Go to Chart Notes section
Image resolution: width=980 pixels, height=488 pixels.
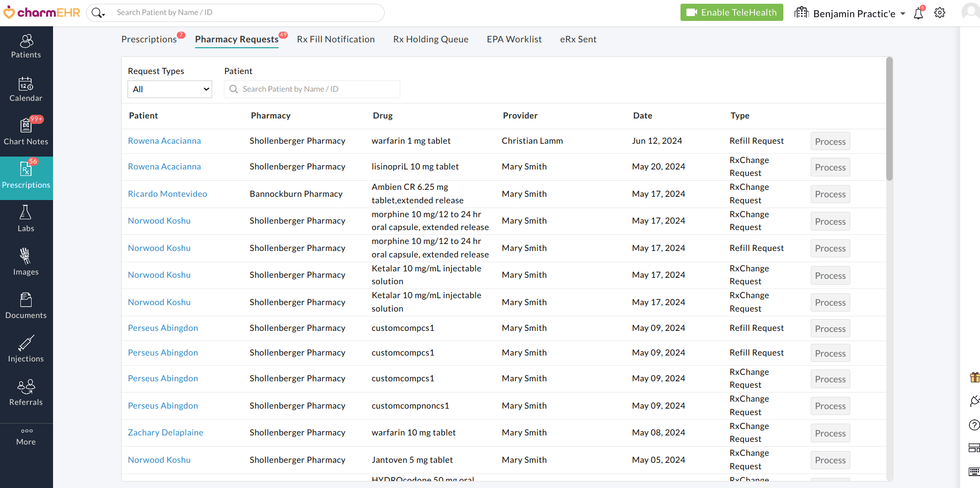[26, 133]
